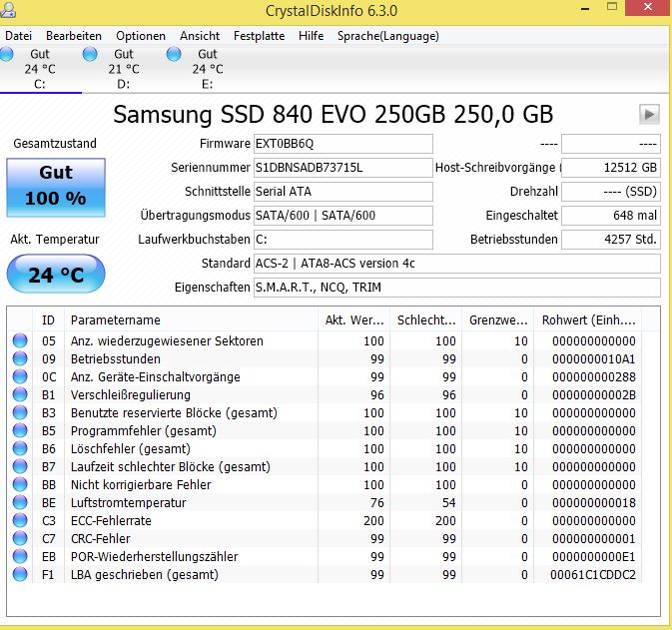Click the Seriennummer field S1DBNSADB73715L
The width and height of the screenshot is (672, 630).
(342, 168)
